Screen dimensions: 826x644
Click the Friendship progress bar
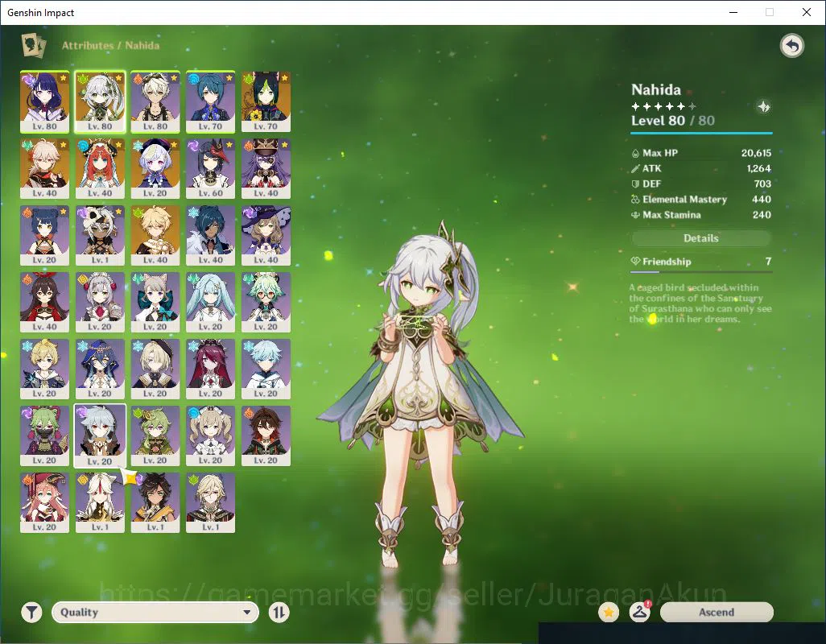[701, 272]
